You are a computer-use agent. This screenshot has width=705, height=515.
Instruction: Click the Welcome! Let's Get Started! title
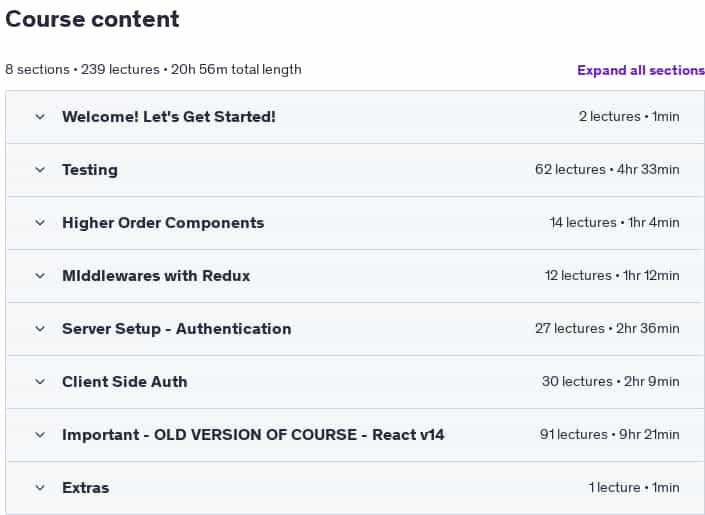point(169,117)
